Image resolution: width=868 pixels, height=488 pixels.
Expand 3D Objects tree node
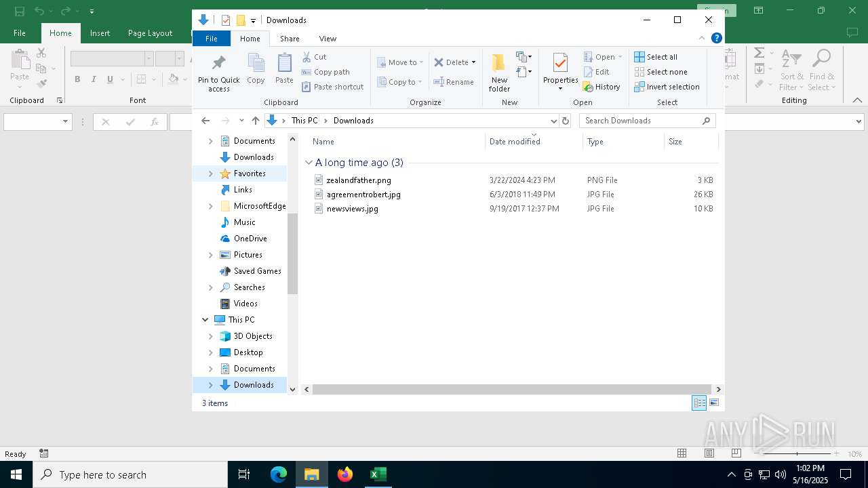click(x=210, y=336)
